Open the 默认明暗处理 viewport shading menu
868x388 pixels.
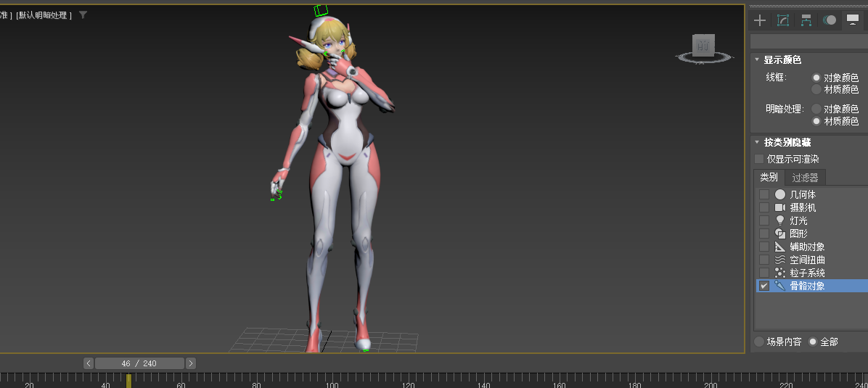coord(44,15)
